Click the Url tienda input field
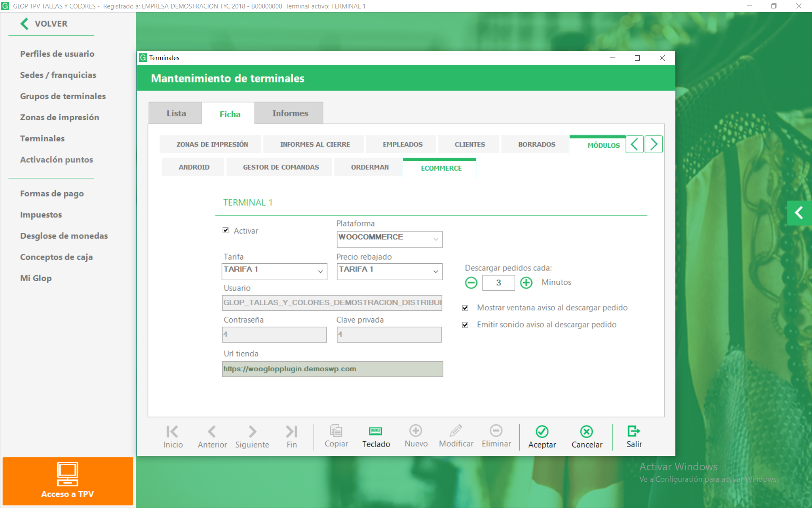This screenshot has height=508, width=812. 332,369
